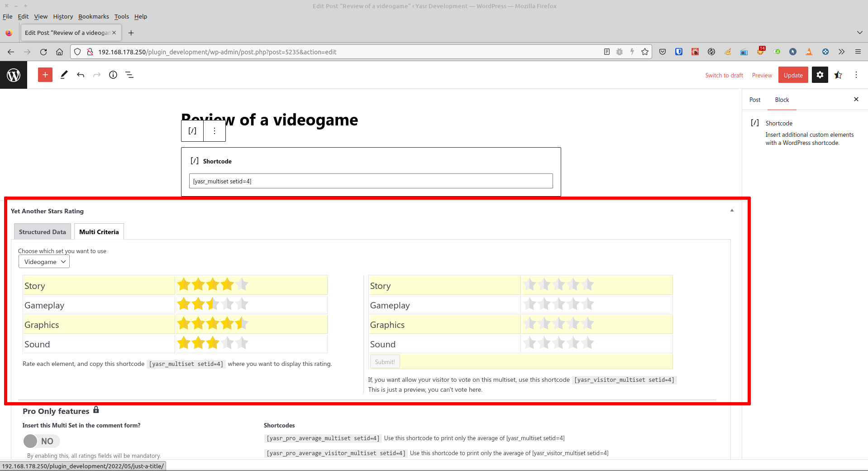Open block options three-dot menu
The image size is (868, 471).
coord(215,131)
